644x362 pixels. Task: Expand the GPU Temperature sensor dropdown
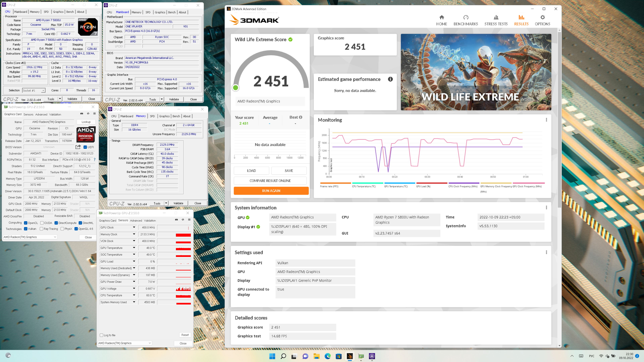click(134, 248)
